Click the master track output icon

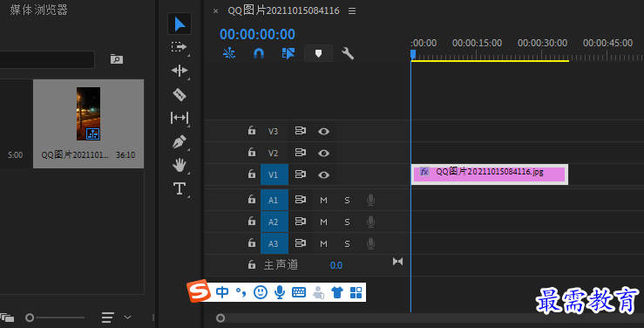(x=397, y=262)
